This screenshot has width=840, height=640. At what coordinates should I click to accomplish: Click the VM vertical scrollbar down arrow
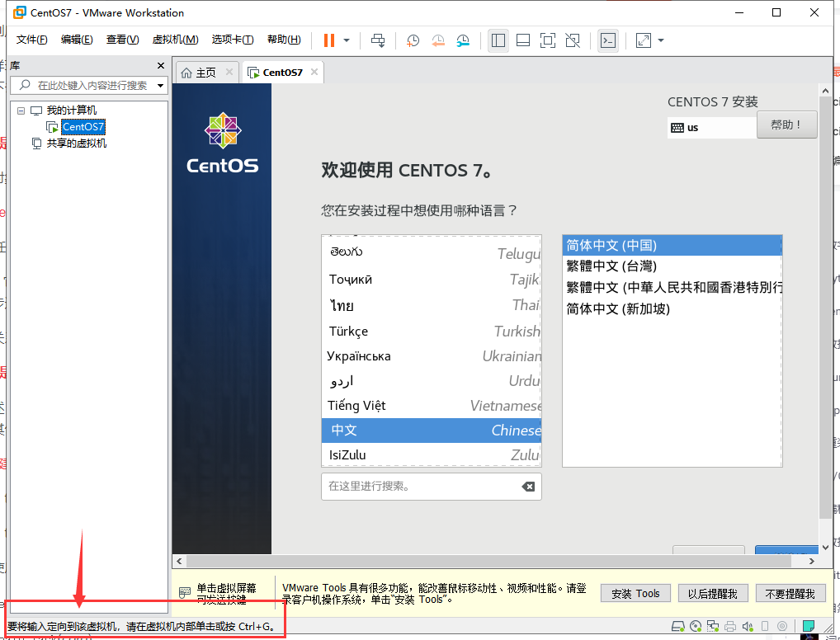click(x=825, y=548)
